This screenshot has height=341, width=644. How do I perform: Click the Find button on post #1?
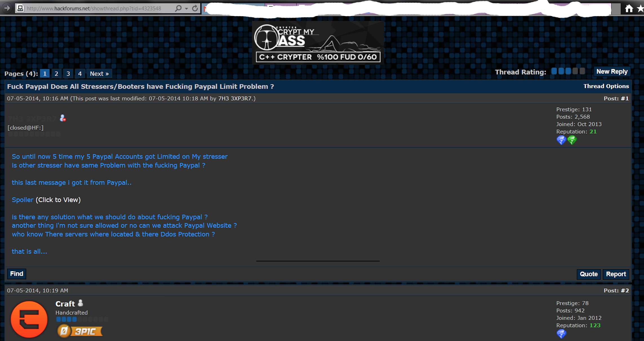tap(16, 273)
